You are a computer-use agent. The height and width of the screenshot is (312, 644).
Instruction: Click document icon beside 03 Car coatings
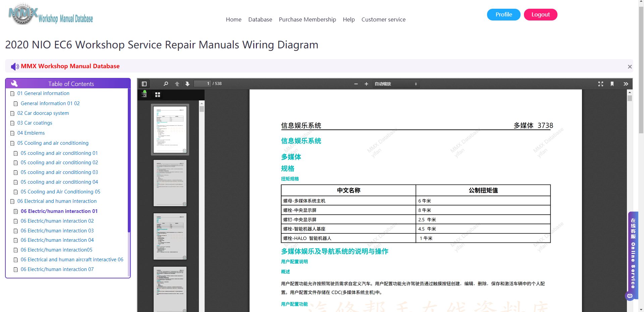[x=12, y=123]
